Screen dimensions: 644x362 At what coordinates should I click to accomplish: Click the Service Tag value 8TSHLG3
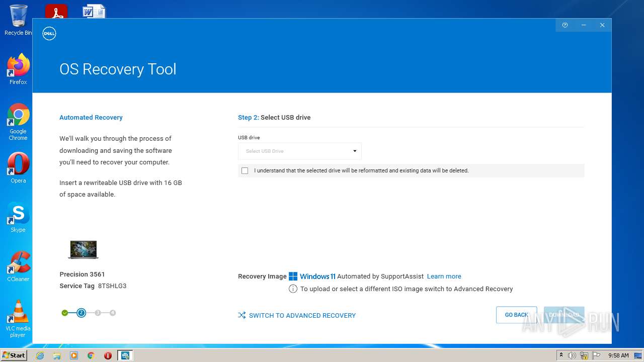point(112,286)
